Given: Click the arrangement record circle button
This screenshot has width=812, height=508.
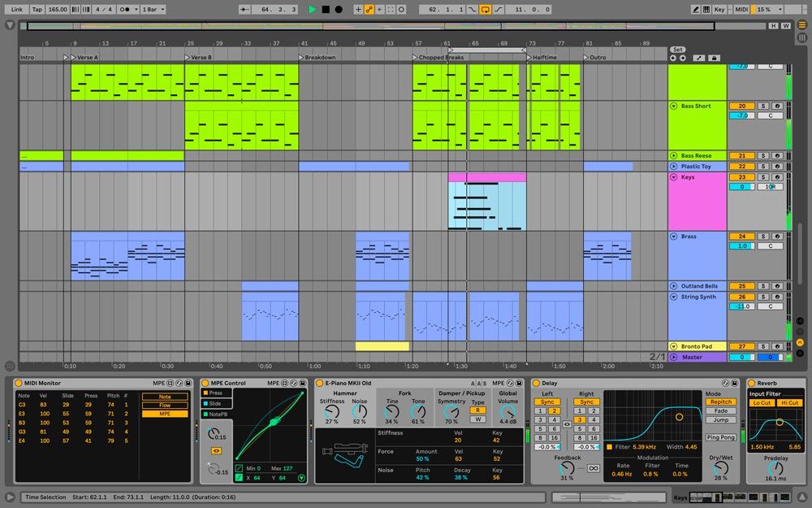Looking at the screenshot, I should point(339,9).
